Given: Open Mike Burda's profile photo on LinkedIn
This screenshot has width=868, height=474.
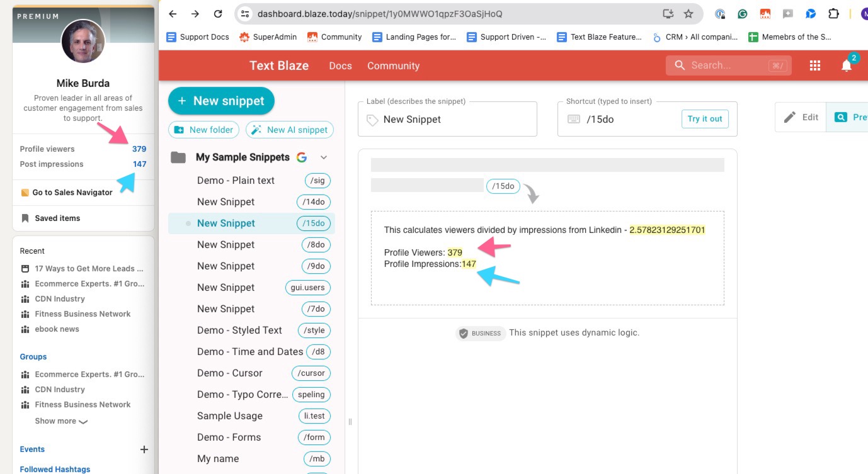Looking at the screenshot, I should click(x=83, y=41).
